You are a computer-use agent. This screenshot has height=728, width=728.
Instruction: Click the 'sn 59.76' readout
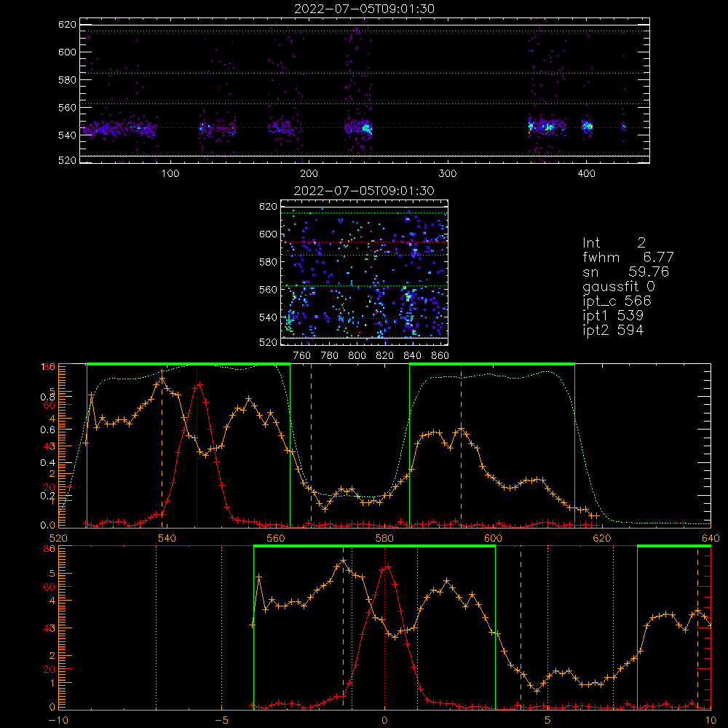[x=626, y=272]
